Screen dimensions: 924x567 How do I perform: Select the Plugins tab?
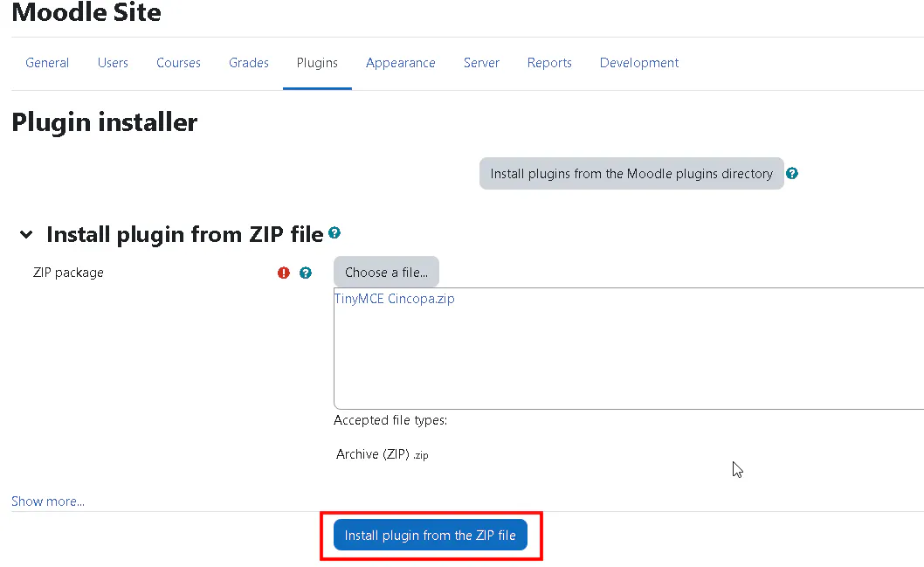pos(317,63)
